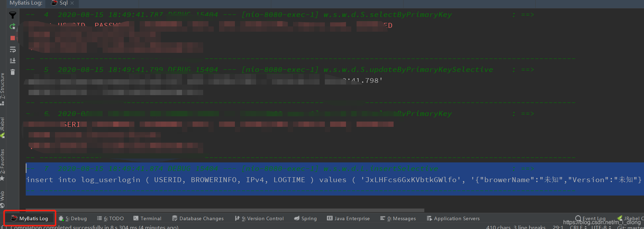Click the UTF-8 encoding selector
Image resolution: width=644 pixels, height=229 pixels.
[601, 227]
